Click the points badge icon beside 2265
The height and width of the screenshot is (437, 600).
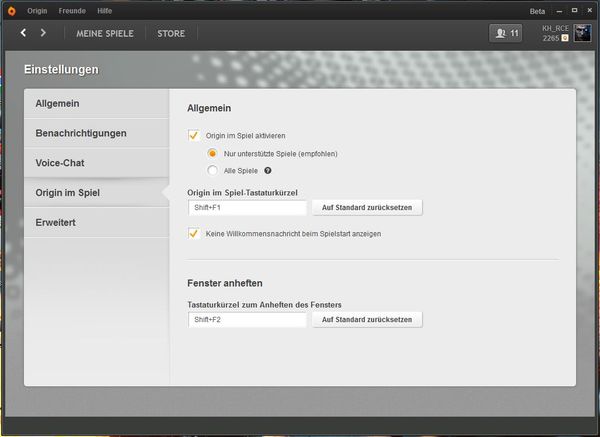[565, 38]
